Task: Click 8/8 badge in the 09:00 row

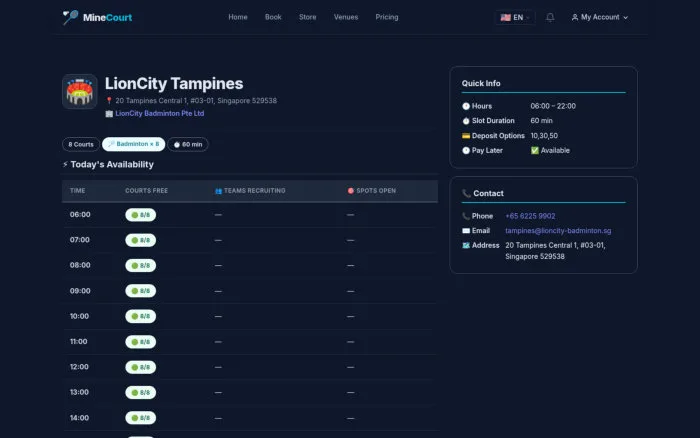Action: pos(141,291)
